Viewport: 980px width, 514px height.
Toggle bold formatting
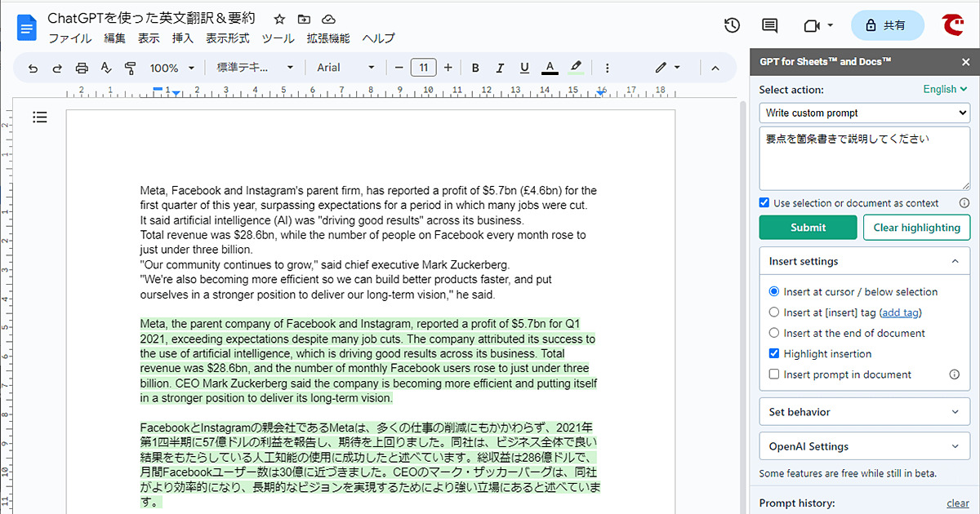[x=475, y=69]
